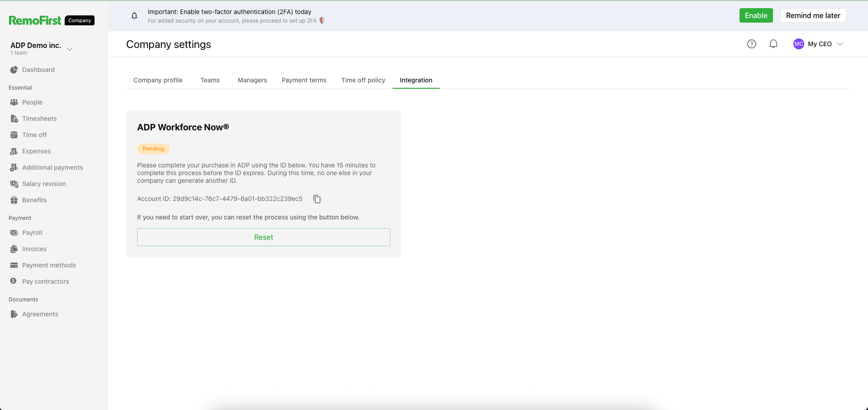Click the Pay contractors coin icon

tap(14, 281)
